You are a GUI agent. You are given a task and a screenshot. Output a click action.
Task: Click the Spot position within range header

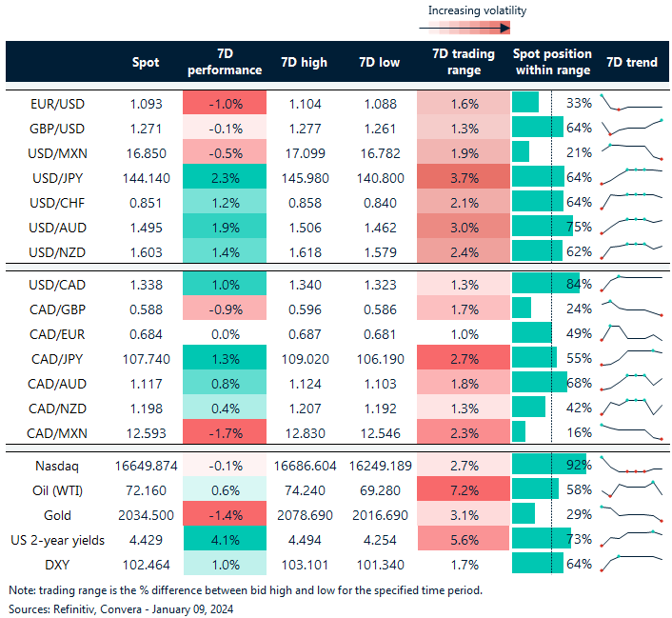click(x=551, y=62)
